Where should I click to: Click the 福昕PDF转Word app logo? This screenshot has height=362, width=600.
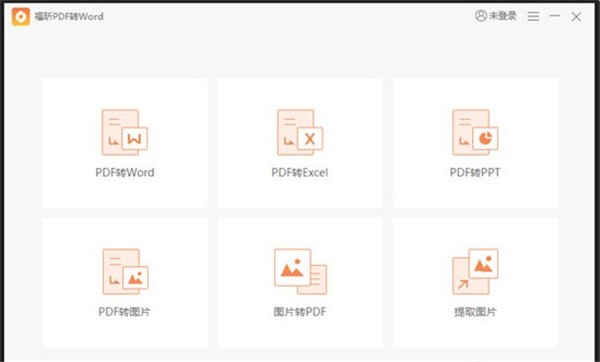coord(21,16)
